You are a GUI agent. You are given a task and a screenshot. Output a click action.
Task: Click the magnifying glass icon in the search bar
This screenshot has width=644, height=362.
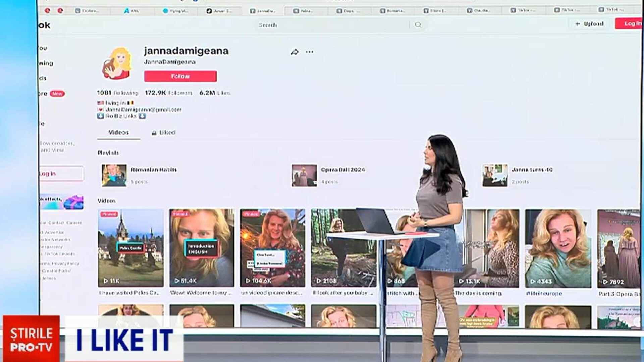point(418,24)
